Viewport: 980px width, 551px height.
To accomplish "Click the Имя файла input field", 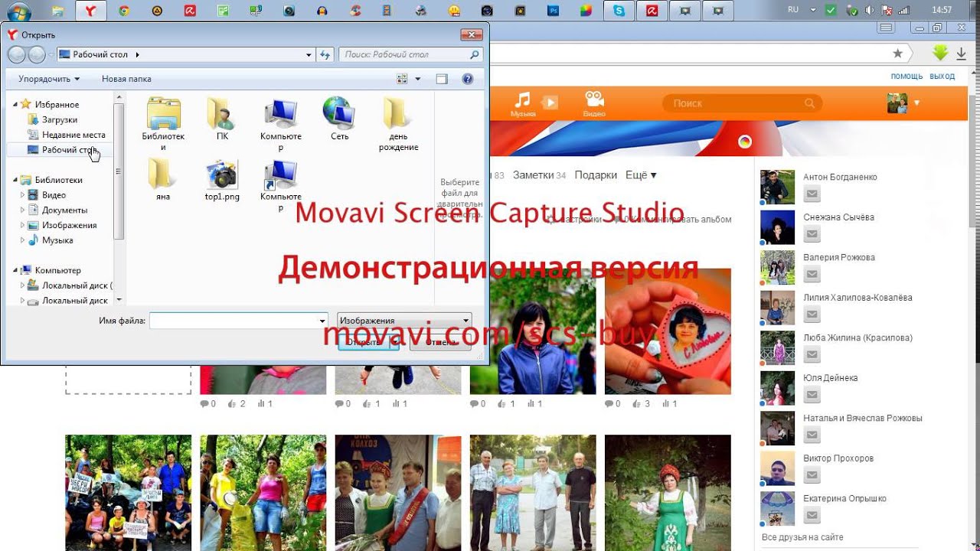I will point(239,321).
